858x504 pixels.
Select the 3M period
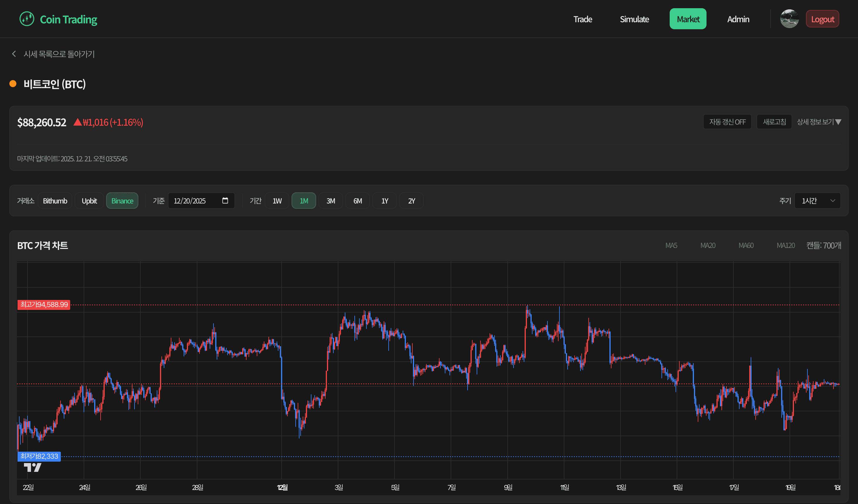click(331, 201)
